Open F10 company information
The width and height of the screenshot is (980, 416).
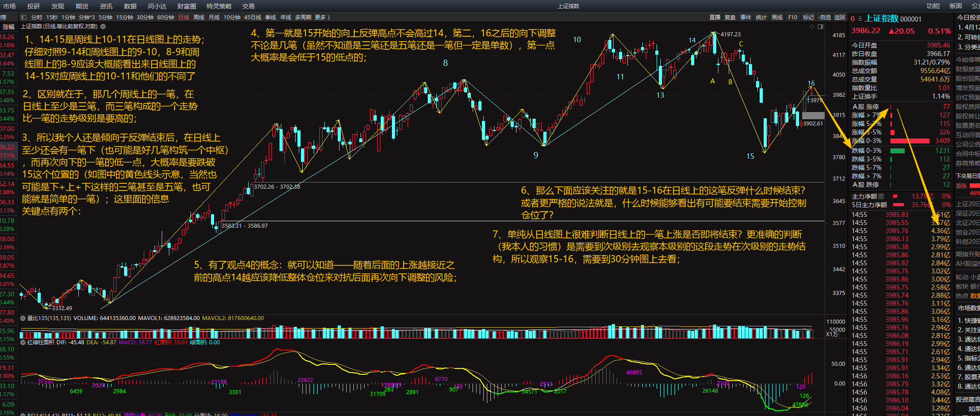[793, 17]
